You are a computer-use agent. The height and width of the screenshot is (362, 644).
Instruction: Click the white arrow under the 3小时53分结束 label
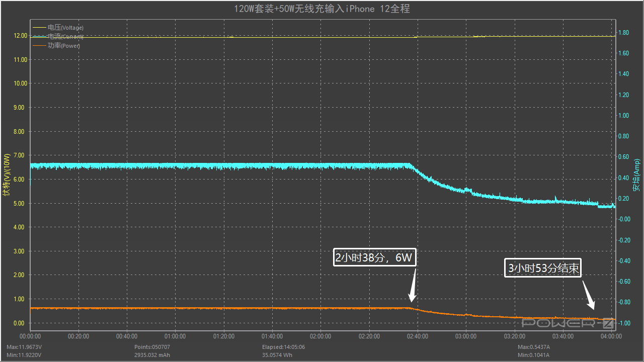click(x=589, y=296)
